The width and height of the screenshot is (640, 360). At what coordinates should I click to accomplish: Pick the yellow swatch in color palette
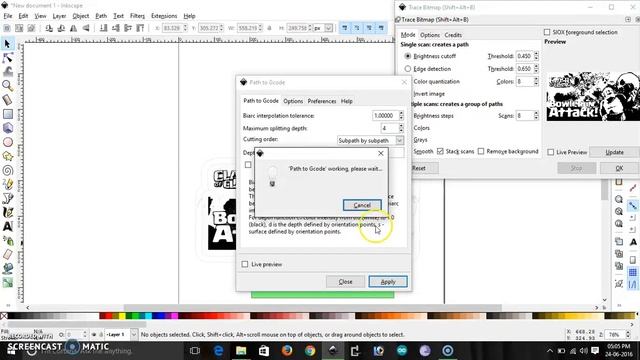[x=122, y=316]
